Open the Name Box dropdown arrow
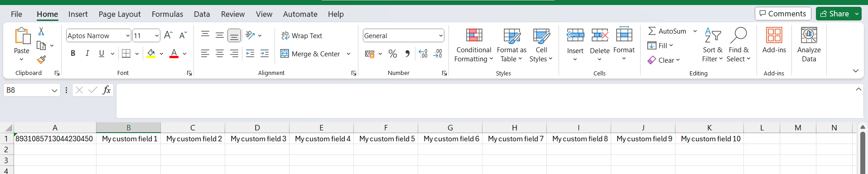 54,90
